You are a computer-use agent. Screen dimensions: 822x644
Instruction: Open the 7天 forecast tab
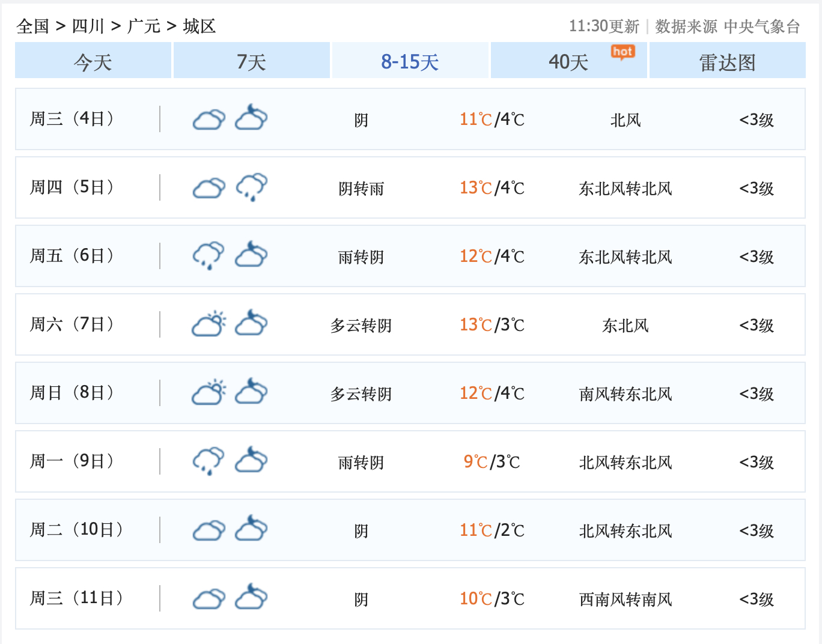[251, 61]
